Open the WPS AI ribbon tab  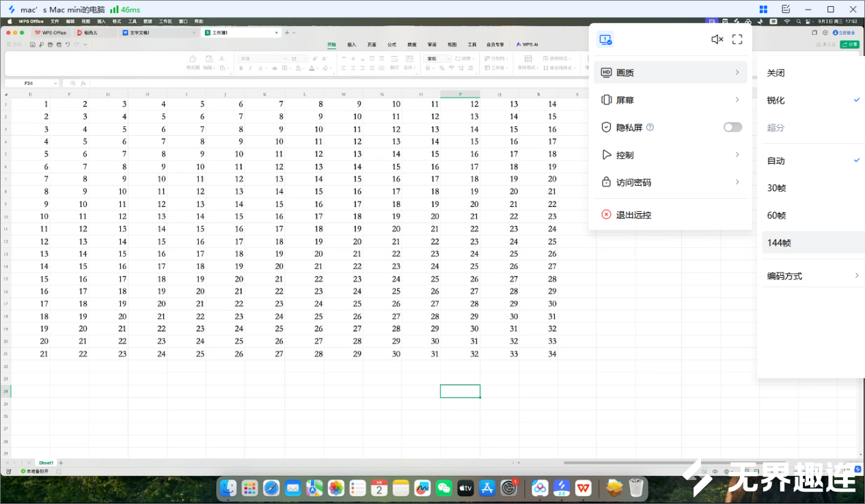coord(527,44)
